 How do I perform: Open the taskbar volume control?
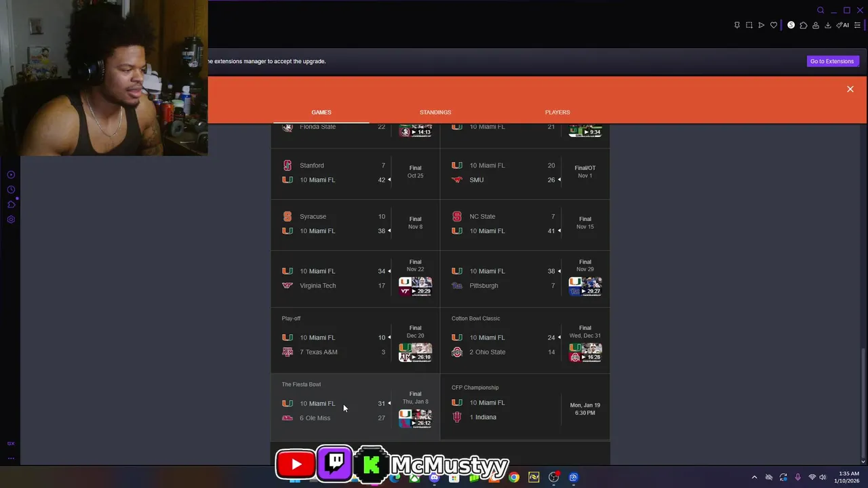[823, 477]
